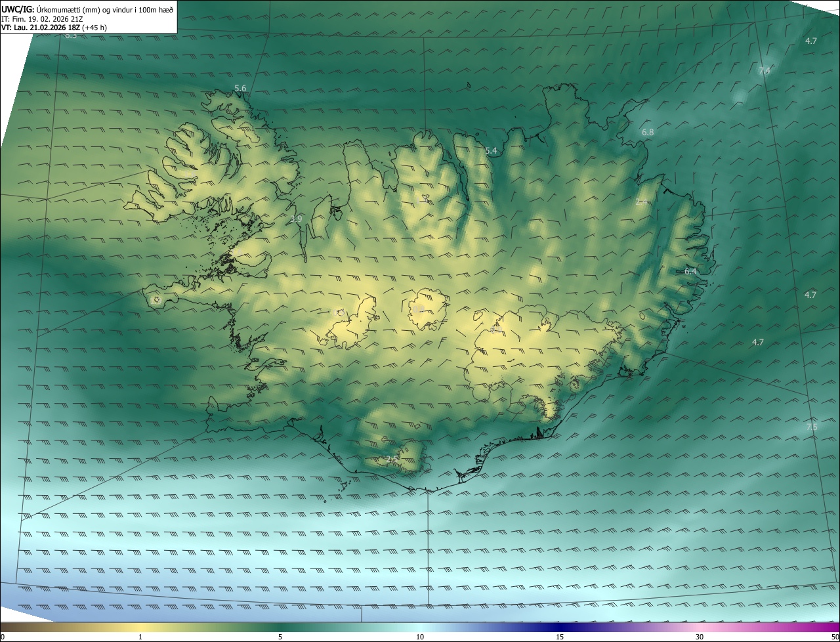This screenshot has height=642, width=840.
Task: Click the 6.4 value on the east coast
Action: click(690, 270)
